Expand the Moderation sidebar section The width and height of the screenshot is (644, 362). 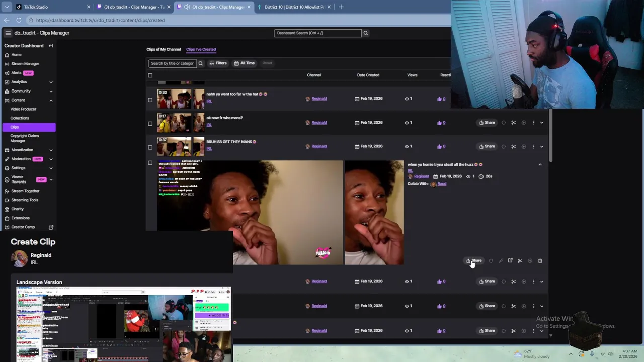tap(51, 159)
